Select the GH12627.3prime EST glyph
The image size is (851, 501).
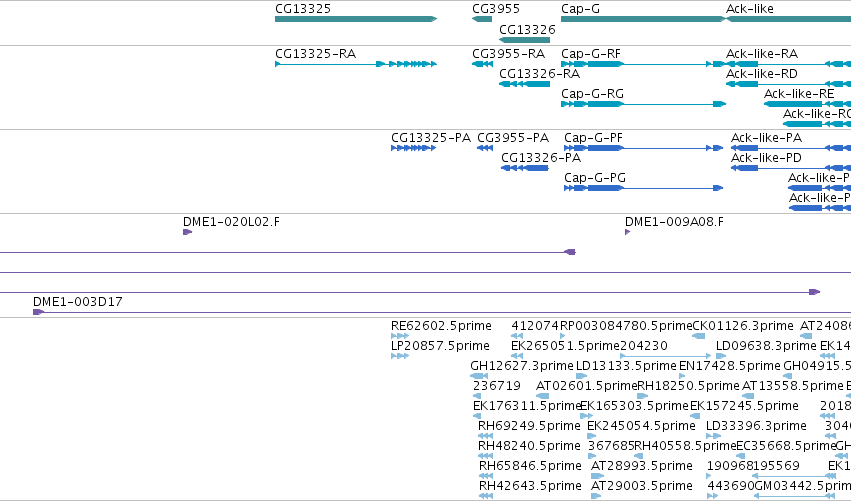tap(479, 376)
